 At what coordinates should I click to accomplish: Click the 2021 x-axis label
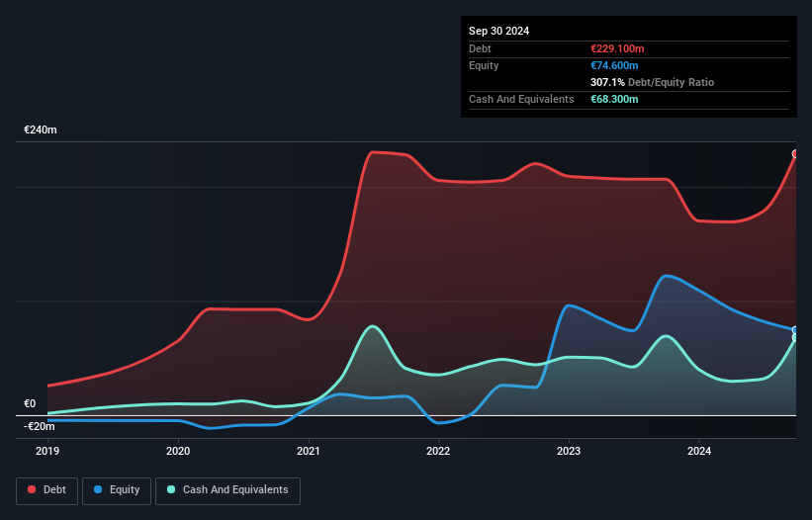coord(309,451)
